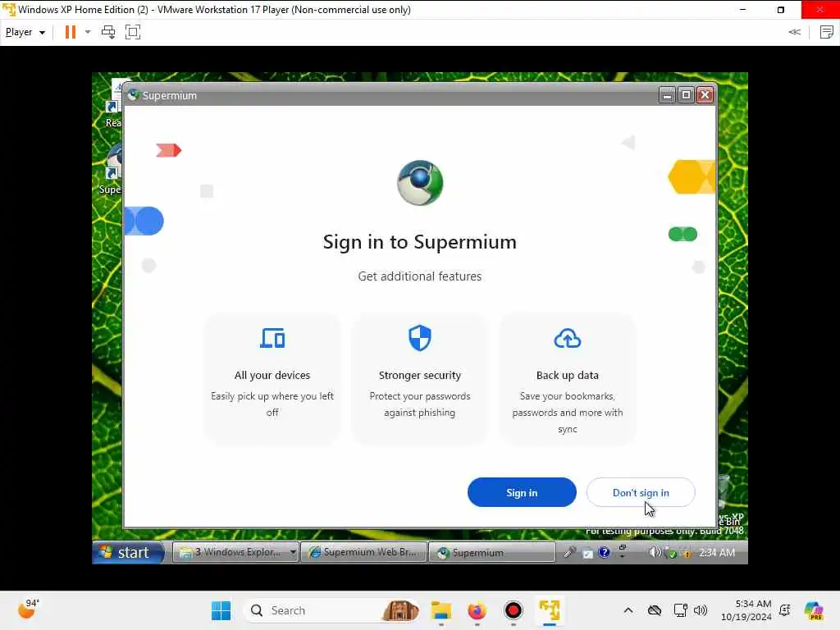
Task: Launch Firefox from host taskbar
Action: tap(477, 610)
